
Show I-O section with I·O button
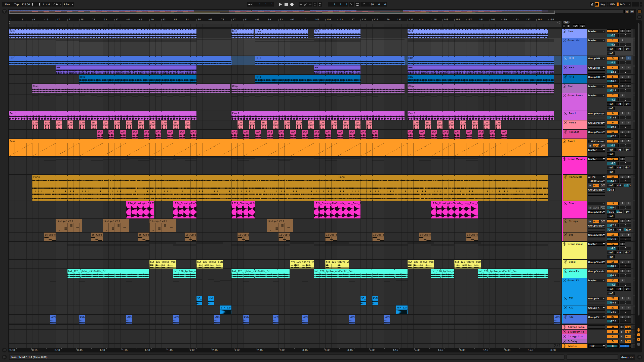(638, 330)
